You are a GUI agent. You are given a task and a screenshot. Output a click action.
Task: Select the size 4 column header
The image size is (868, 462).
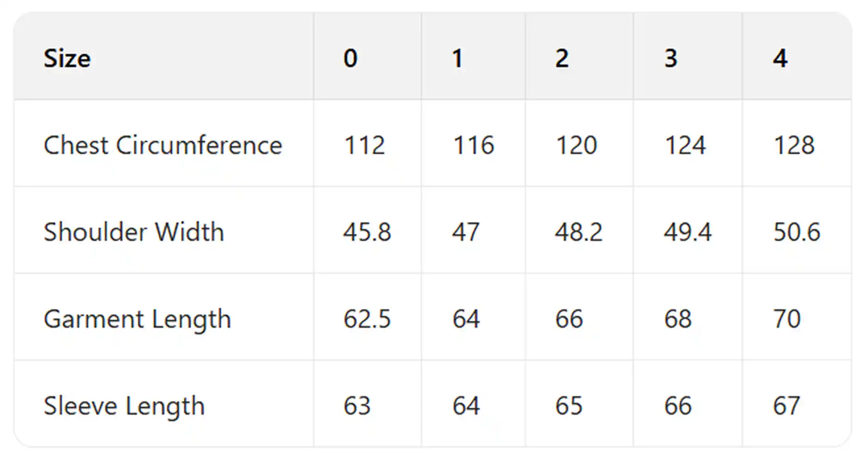tap(780, 59)
